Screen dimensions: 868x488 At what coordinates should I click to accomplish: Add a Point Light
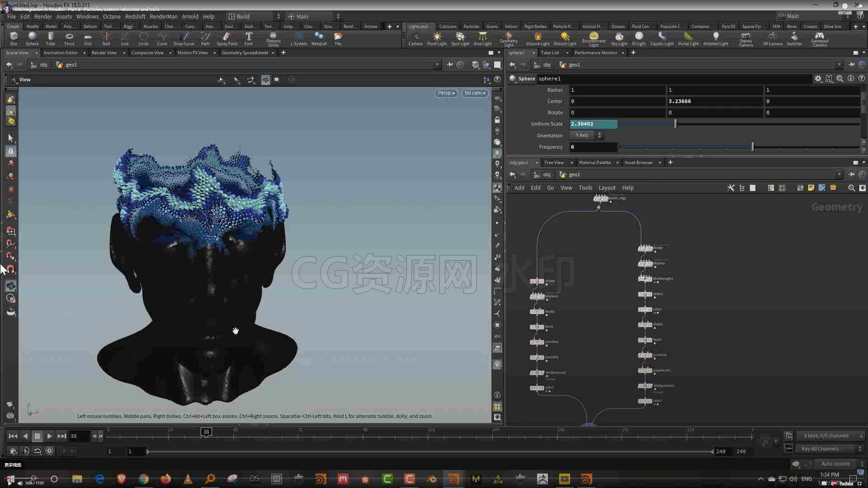tap(437, 38)
